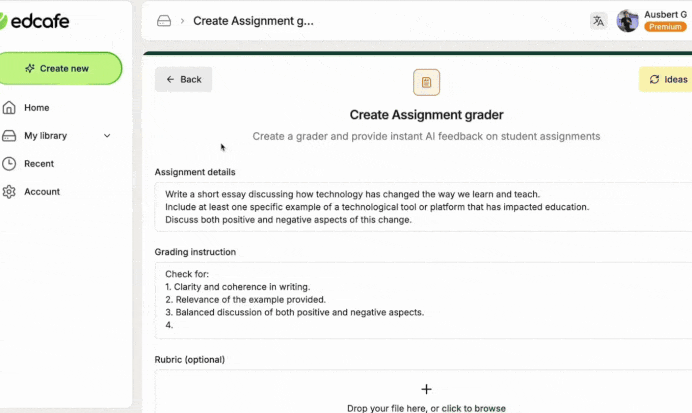692x413 pixels.
Task: Click the Recent clock icon
Action: (x=9, y=164)
